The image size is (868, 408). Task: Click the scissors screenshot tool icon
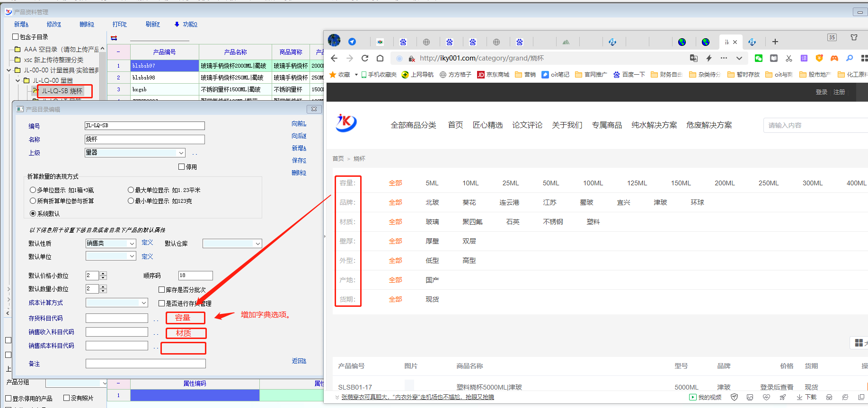(788, 58)
